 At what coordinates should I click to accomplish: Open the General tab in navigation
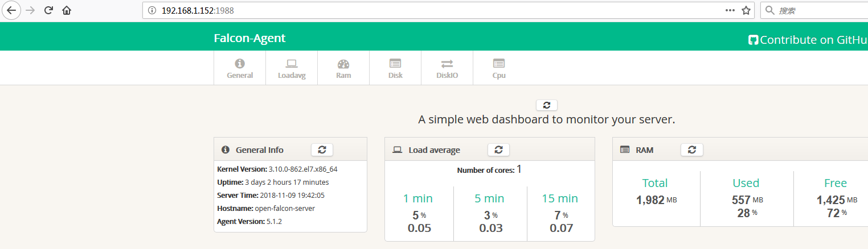(x=240, y=68)
